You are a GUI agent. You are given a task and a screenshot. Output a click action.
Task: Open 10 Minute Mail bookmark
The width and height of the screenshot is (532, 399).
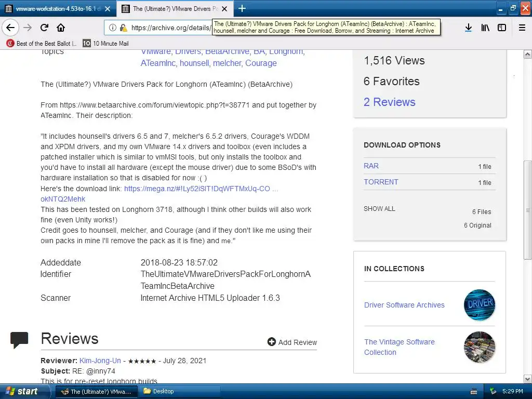point(105,44)
